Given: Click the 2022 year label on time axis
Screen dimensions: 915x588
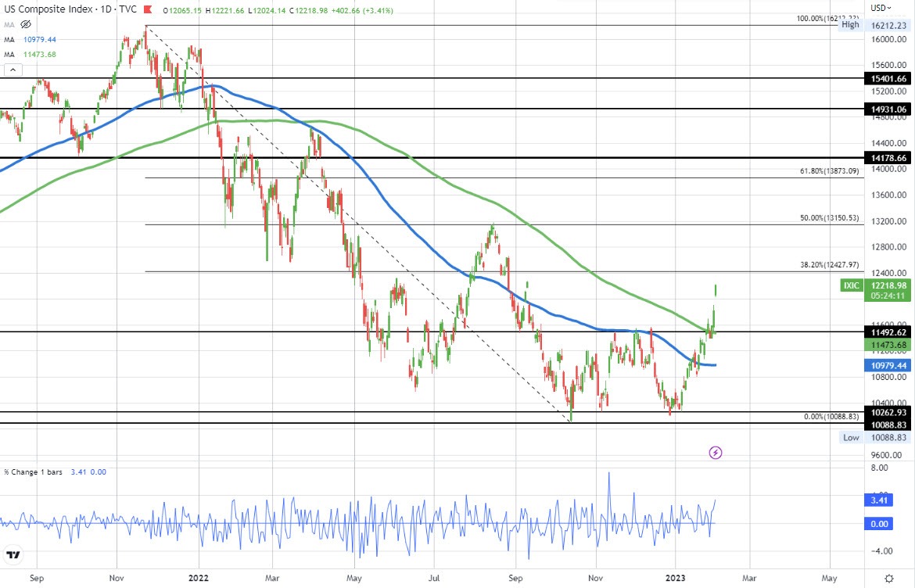Looking at the screenshot, I should [198, 578].
